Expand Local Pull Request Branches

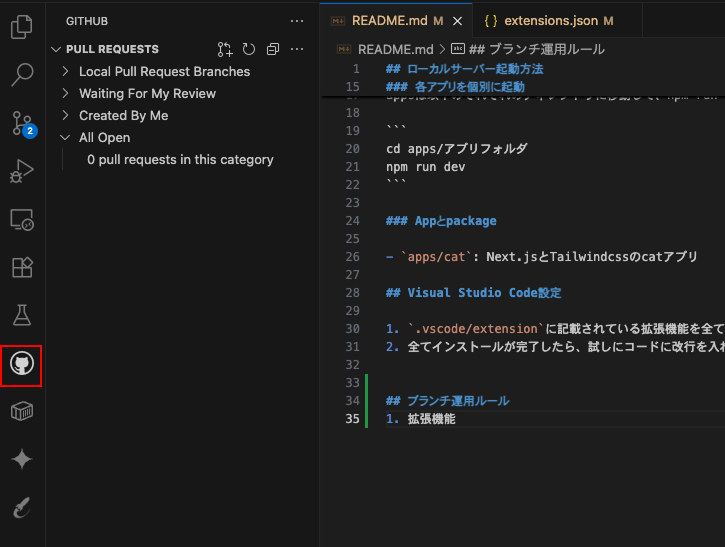point(65,71)
